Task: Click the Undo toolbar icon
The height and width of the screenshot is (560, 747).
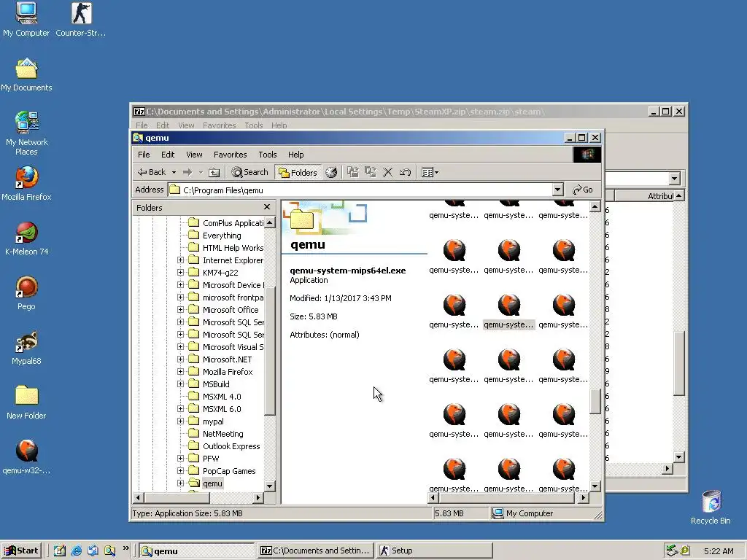Action: 406,172
